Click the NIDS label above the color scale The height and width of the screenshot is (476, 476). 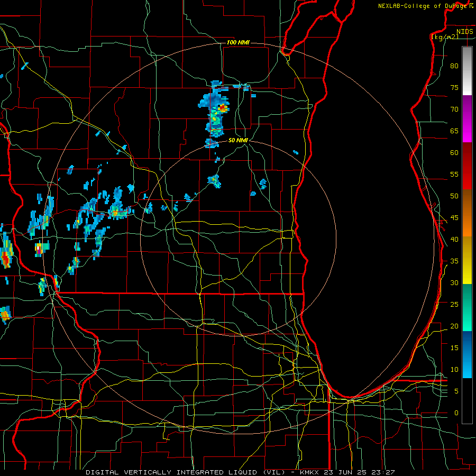pyautogui.click(x=464, y=31)
